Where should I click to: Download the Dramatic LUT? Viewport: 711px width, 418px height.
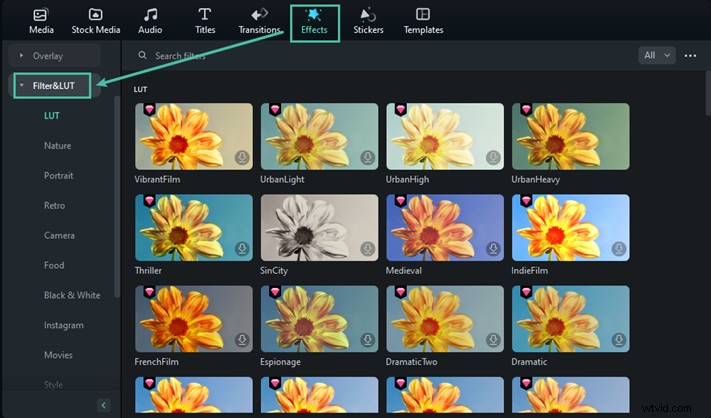point(619,340)
